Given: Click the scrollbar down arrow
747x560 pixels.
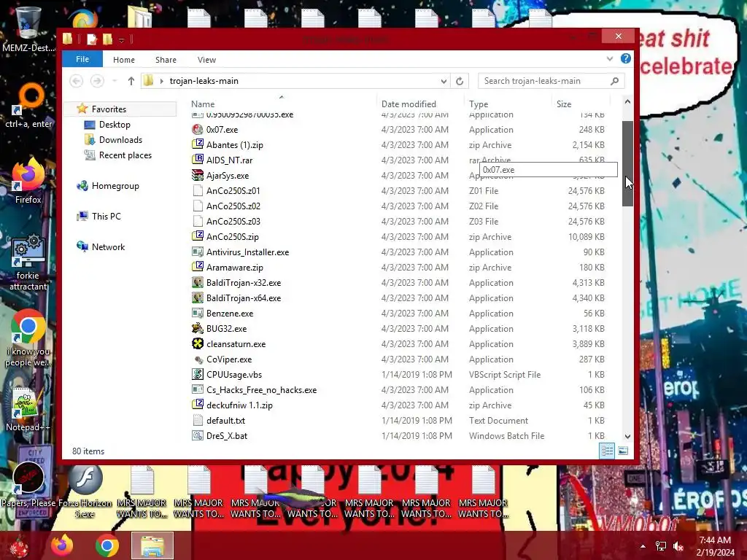Looking at the screenshot, I should [627, 436].
